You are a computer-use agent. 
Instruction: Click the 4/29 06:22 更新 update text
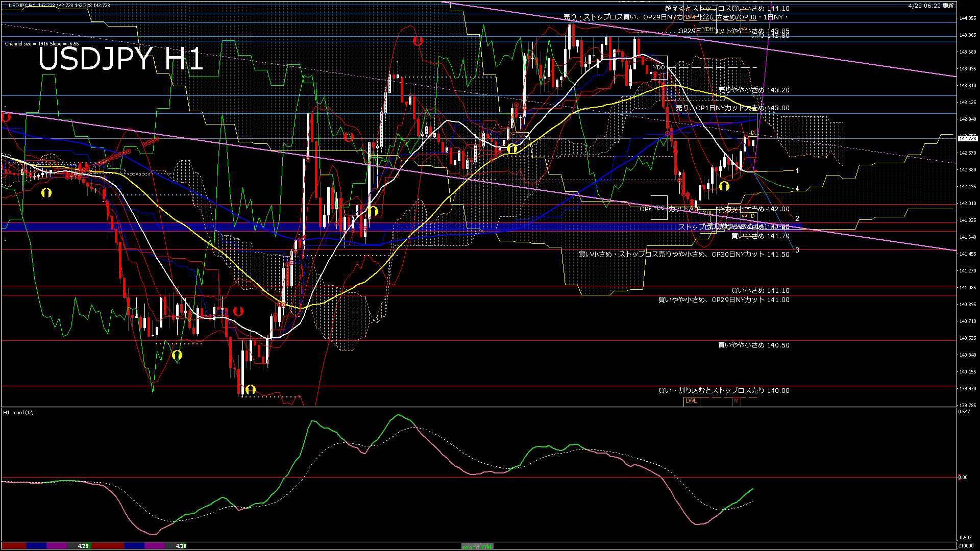point(930,6)
